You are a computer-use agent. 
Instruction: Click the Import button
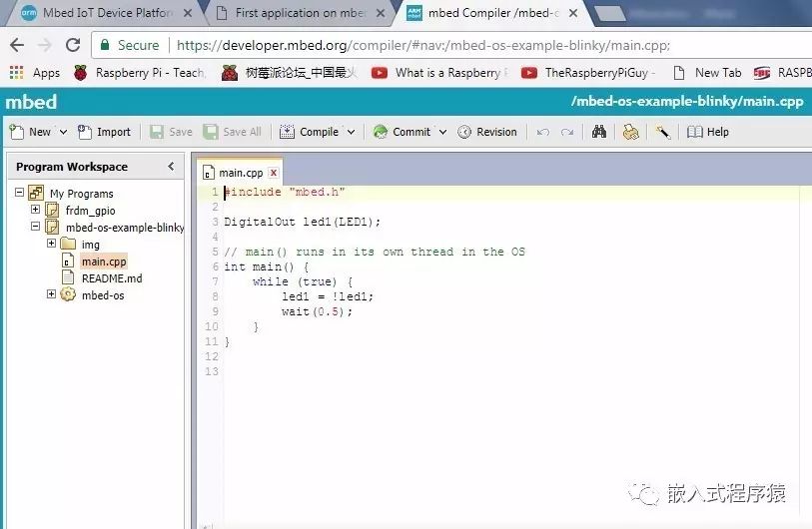coord(105,132)
